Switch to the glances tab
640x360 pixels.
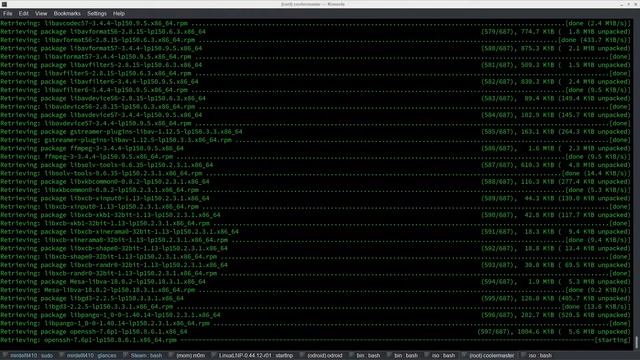pos(89,356)
